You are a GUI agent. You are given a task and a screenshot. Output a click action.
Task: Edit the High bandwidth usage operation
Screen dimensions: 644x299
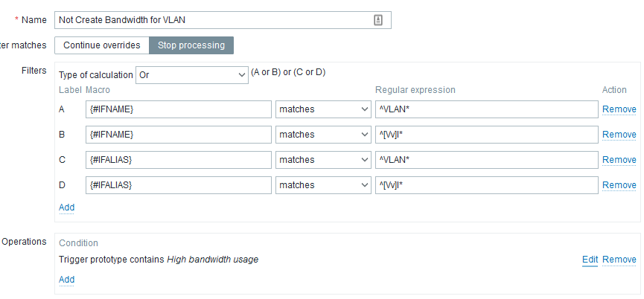click(x=590, y=260)
